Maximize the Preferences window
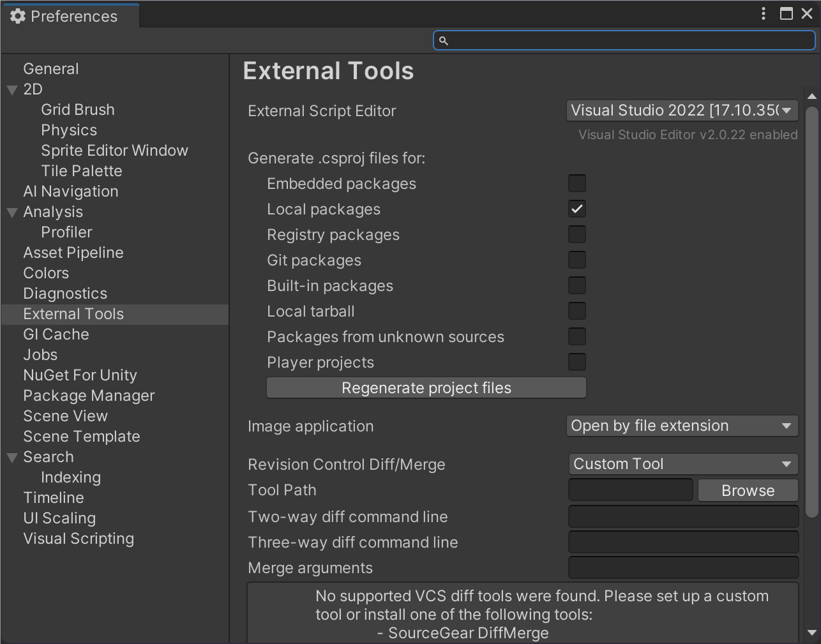The image size is (821, 644). click(787, 14)
